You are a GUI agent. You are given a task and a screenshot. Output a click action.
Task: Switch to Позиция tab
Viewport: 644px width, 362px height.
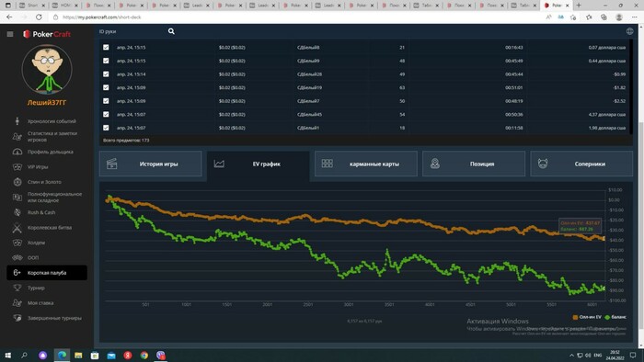coord(474,164)
